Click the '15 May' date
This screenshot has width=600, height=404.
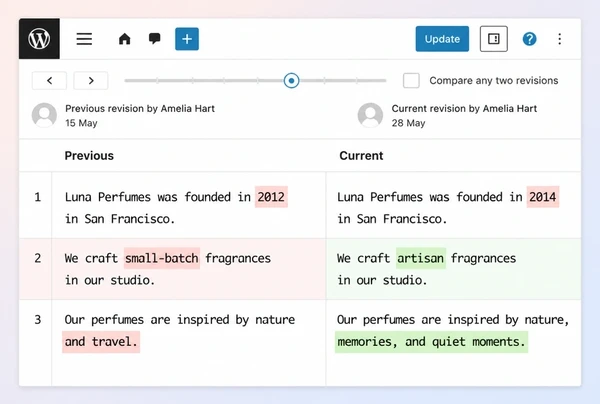81,123
